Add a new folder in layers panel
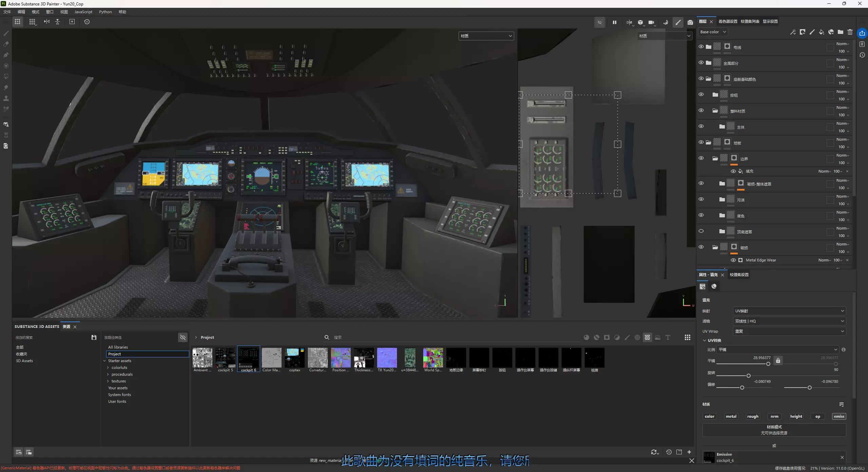868x472 pixels. (x=840, y=32)
